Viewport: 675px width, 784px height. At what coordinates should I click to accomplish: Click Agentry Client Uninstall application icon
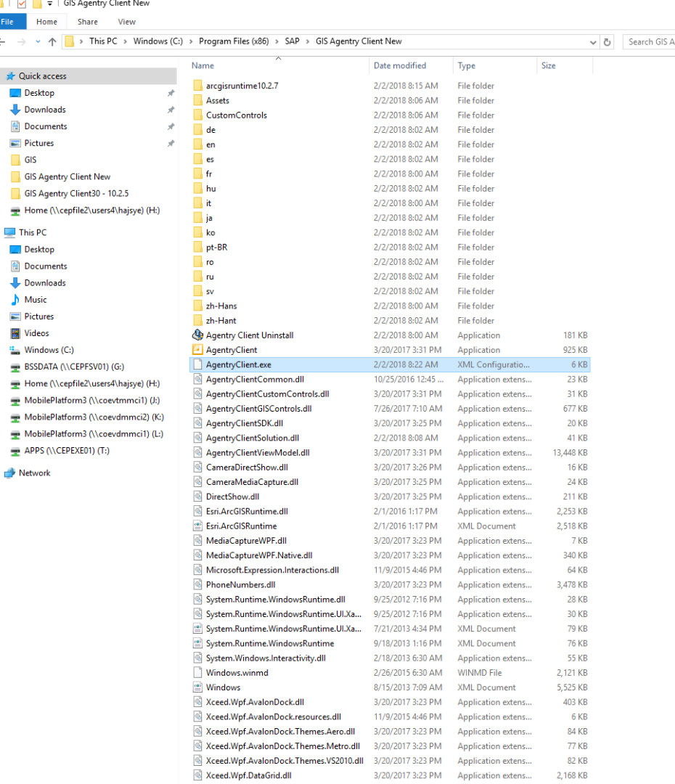[197, 335]
